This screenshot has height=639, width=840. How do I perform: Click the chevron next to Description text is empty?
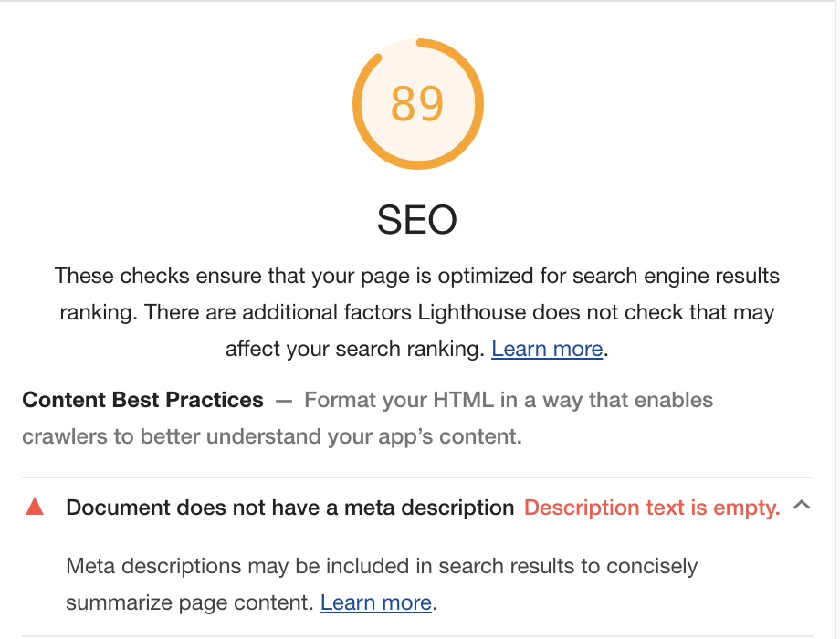click(x=802, y=503)
